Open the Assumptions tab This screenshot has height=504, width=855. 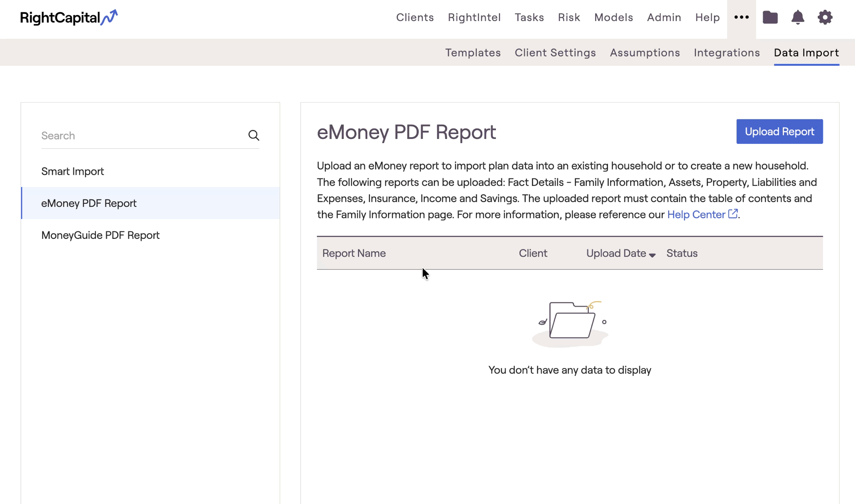(x=645, y=53)
